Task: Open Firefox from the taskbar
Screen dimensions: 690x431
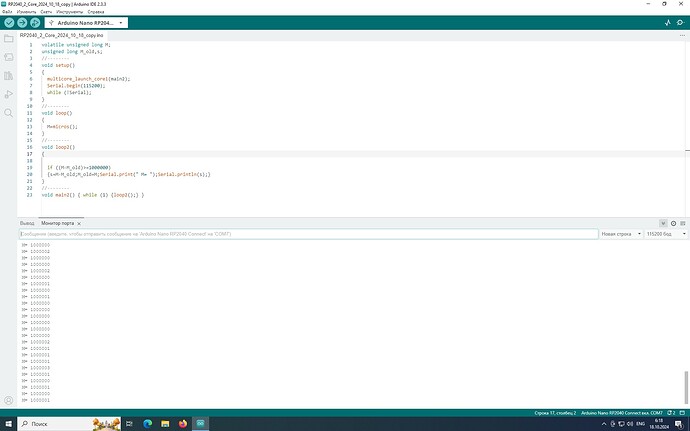Action: 183,424
